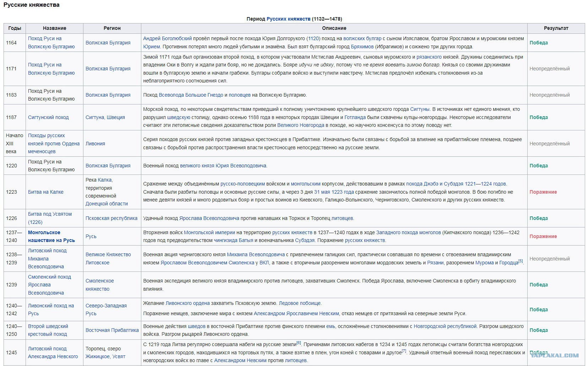The image size is (588, 366).
Task: Open the Битва на Калке link
Action: [46, 192]
